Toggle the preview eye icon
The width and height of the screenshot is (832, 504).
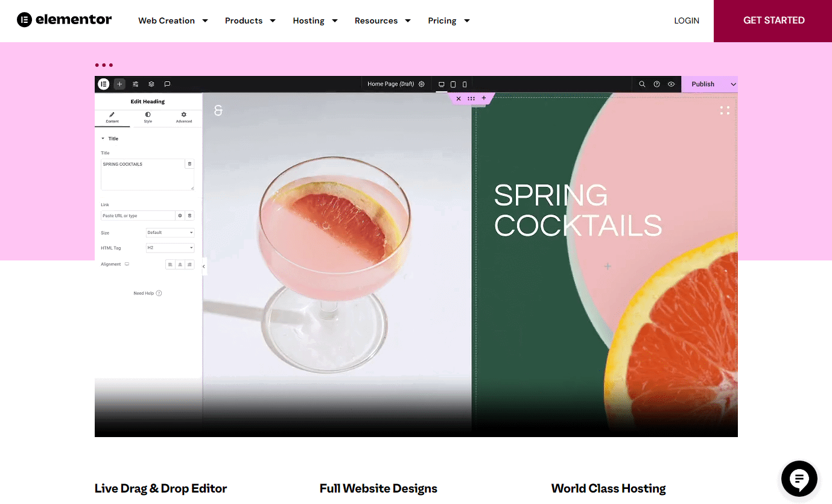(671, 84)
